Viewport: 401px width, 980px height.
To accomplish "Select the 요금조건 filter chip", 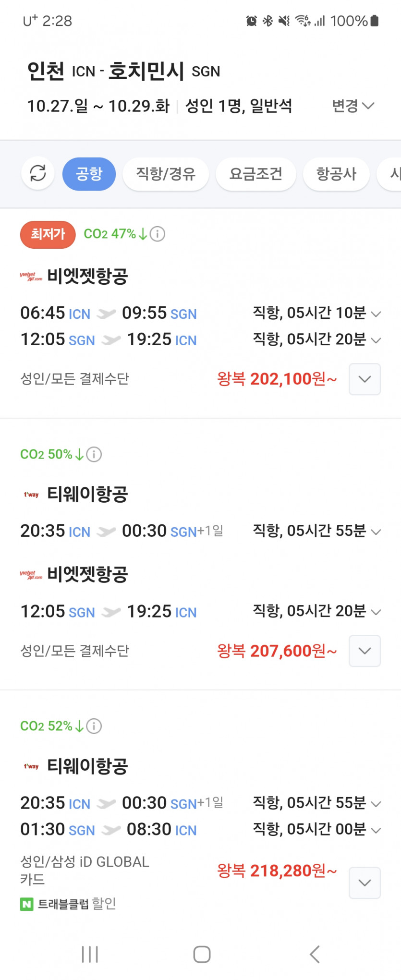I will coord(255,174).
